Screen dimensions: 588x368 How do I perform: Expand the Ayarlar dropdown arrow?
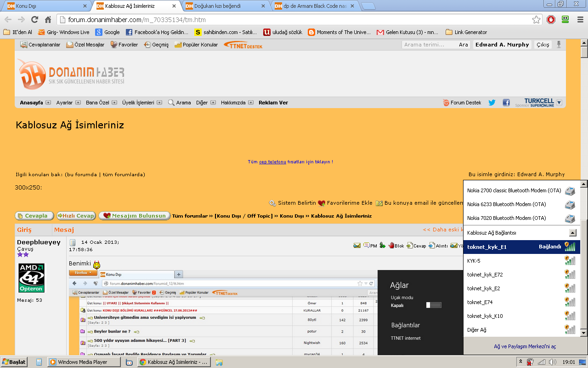pyautogui.click(x=78, y=103)
